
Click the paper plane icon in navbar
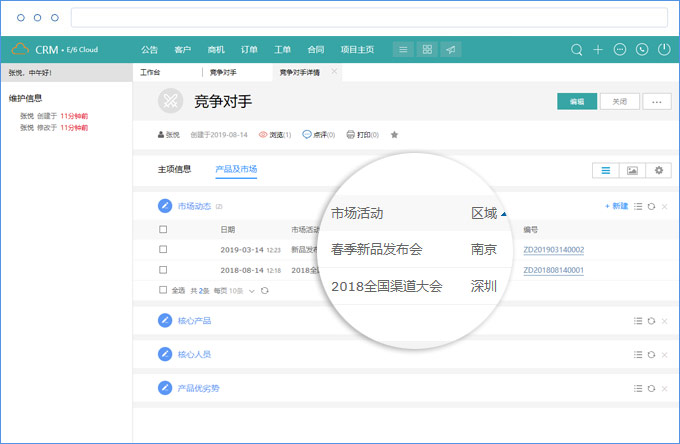pos(452,49)
